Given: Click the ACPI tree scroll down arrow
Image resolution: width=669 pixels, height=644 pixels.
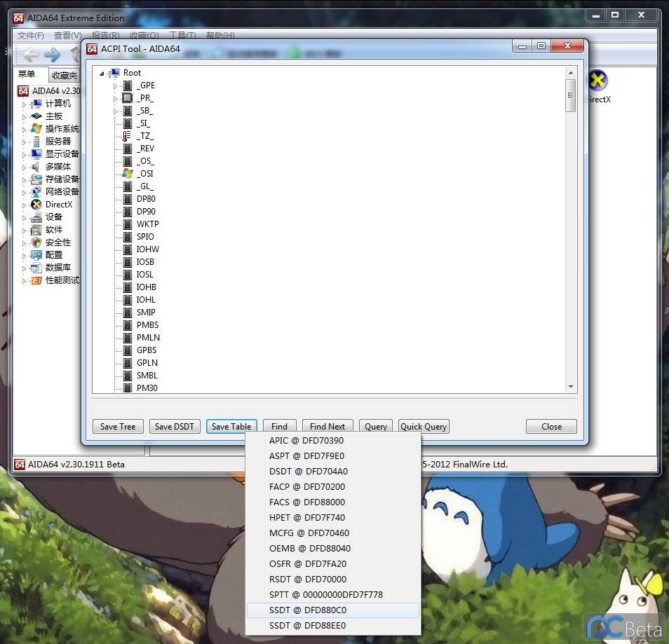Looking at the screenshot, I should (x=570, y=387).
